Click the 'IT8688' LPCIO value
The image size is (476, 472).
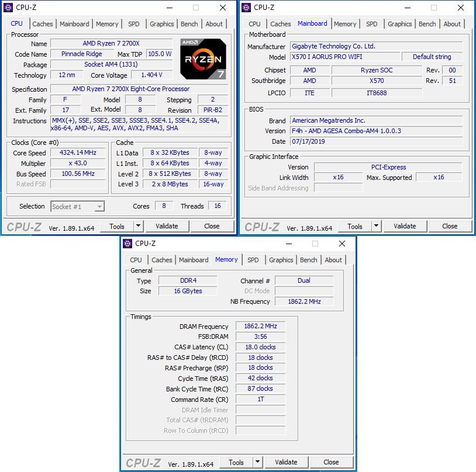click(377, 93)
